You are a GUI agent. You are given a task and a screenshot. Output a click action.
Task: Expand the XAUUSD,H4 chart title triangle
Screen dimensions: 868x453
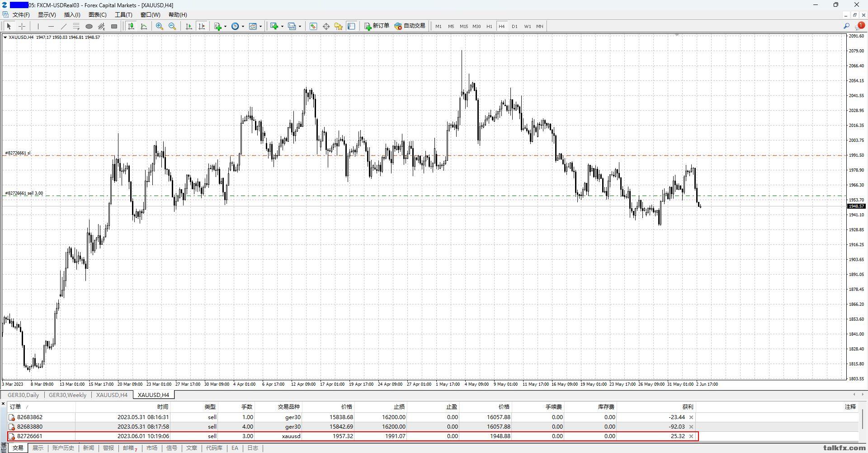coord(5,37)
